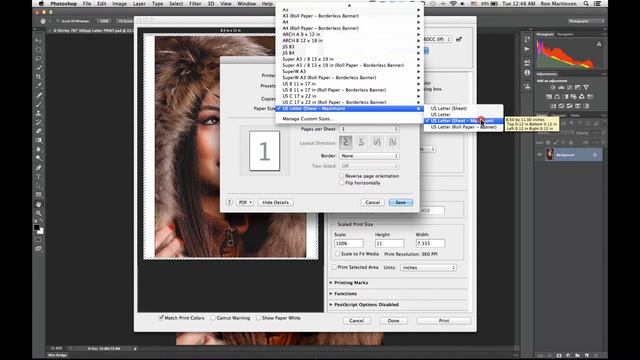Enable Show Paper White checkbox
The height and width of the screenshot is (360, 640).
click(x=258, y=318)
